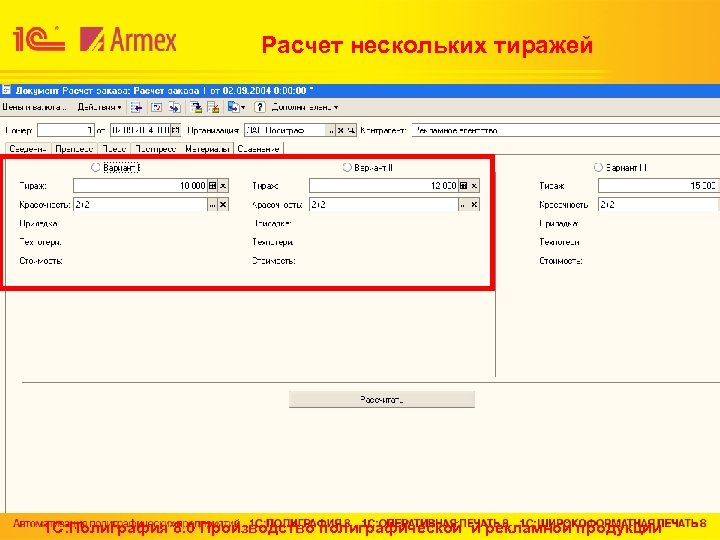Click the Номер input field
The height and width of the screenshot is (540, 720).
click(x=66, y=130)
